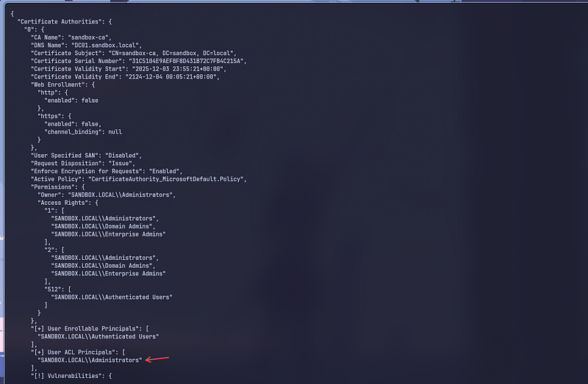The width and height of the screenshot is (588, 384).
Task: Click the CA Name value "sandbox-ca"
Action: [89, 37]
